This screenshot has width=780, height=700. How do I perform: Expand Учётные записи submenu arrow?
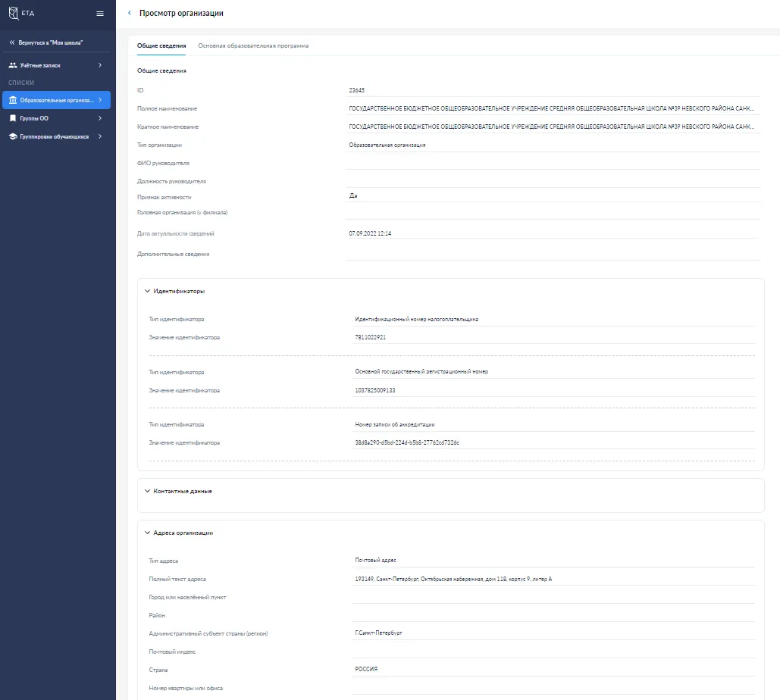(x=100, y=66)
